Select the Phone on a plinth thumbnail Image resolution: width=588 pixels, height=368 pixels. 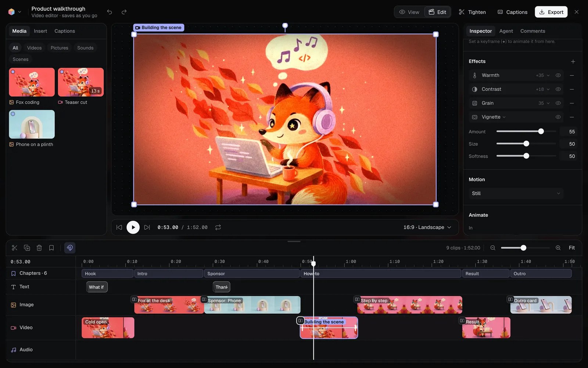click(x=32, y=124)
